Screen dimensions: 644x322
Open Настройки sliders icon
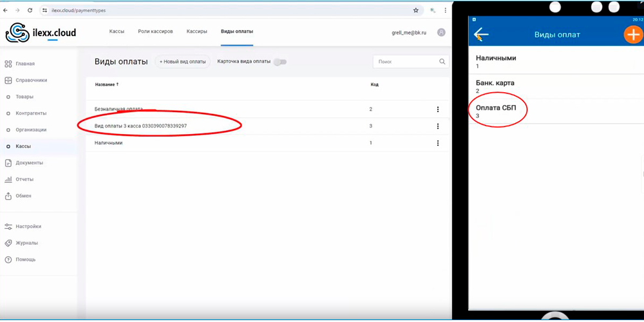click(x=8, y=227)
